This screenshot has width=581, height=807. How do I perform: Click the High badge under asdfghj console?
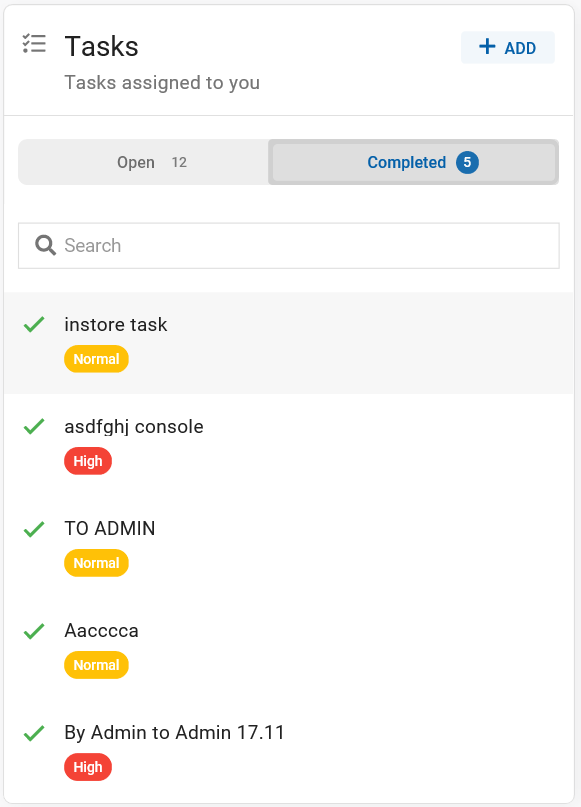tap(88, 461)
